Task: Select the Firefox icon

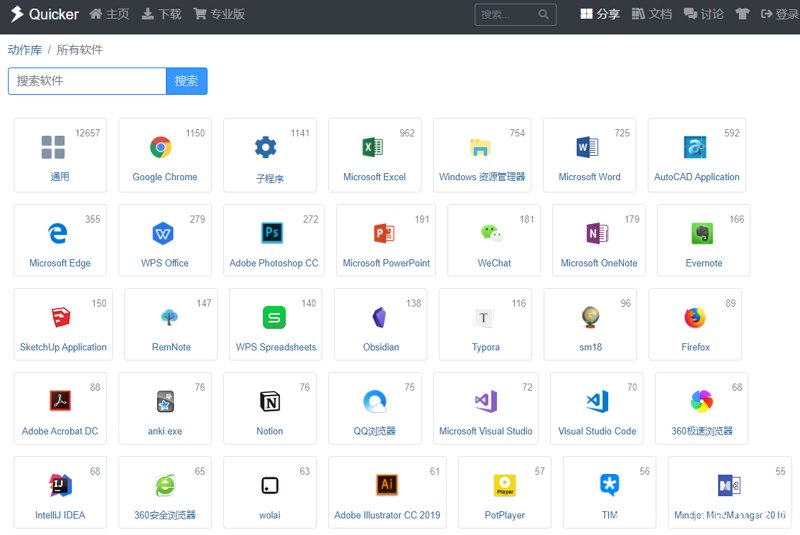Action: click(695, 317)
